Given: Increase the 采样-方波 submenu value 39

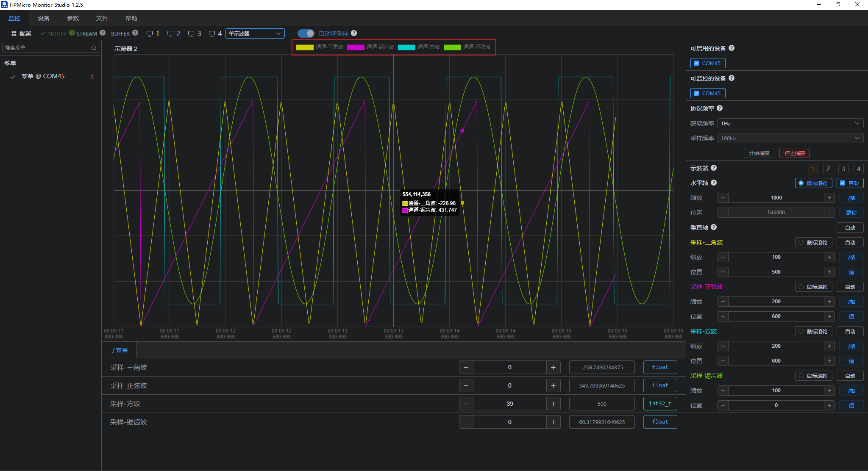Looking at the screenshot, I should click(553, 404).
